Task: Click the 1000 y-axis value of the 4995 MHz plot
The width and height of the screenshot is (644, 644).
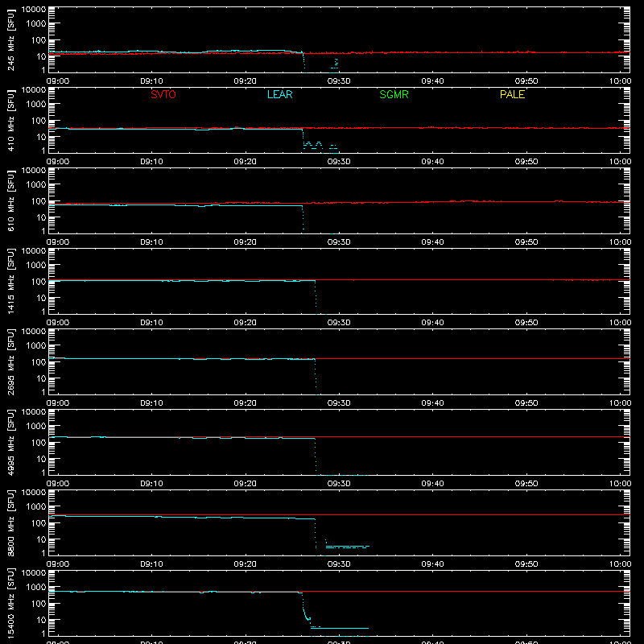Action: (x=36, y=426)
